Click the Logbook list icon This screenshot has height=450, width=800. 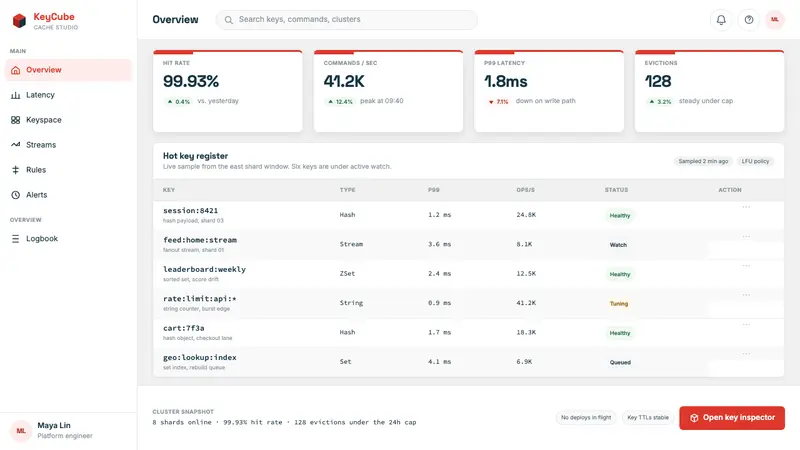point(16,239)
